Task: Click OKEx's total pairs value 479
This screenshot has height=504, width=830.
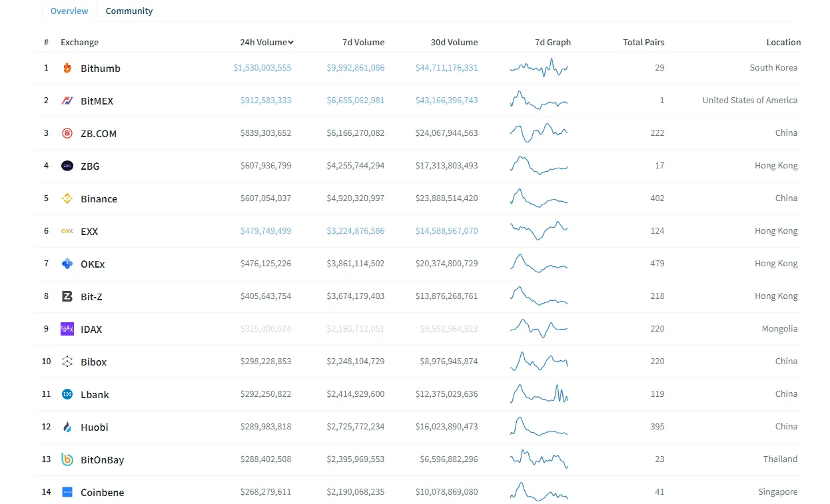Action: (657, 263)
